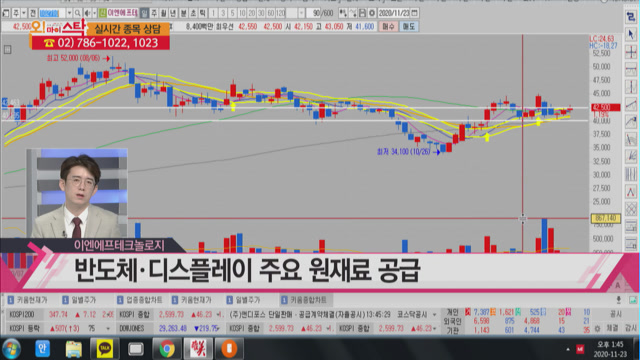Toggle yearly (년) chart period

[x=173, y=13]
